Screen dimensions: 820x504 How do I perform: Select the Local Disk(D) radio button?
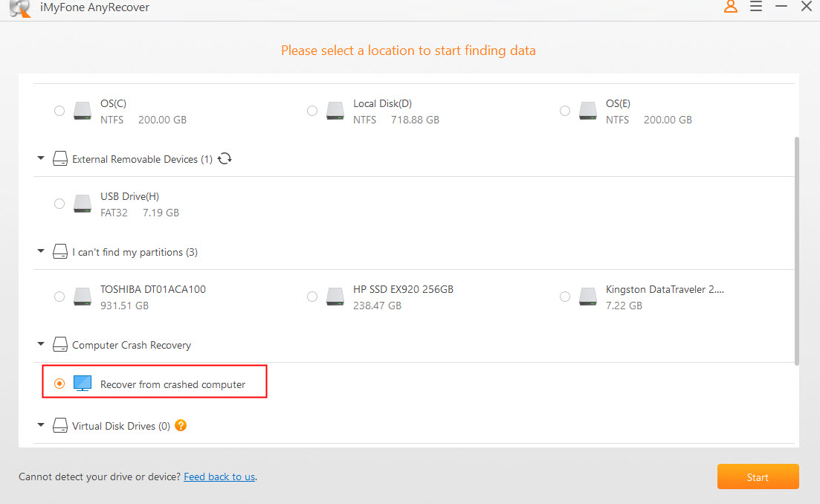(x=312, y=111)
